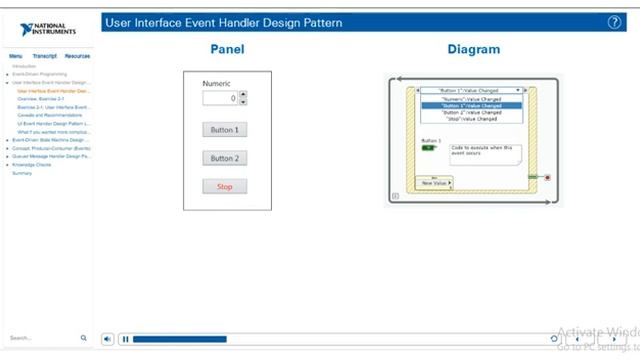
Task: Open highlighted User Interface Event Handler lesson
Action: pos(53,91)
